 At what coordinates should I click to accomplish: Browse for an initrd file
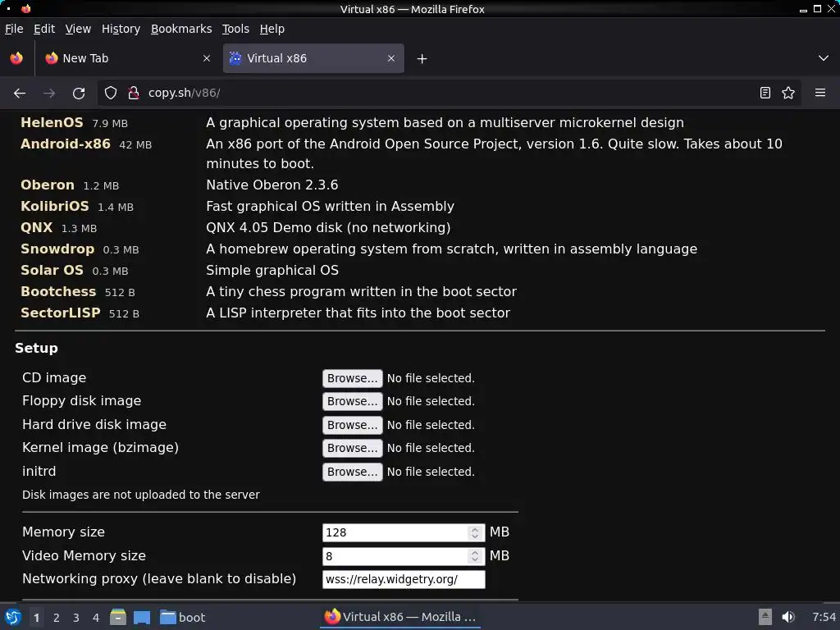(352, 472)
